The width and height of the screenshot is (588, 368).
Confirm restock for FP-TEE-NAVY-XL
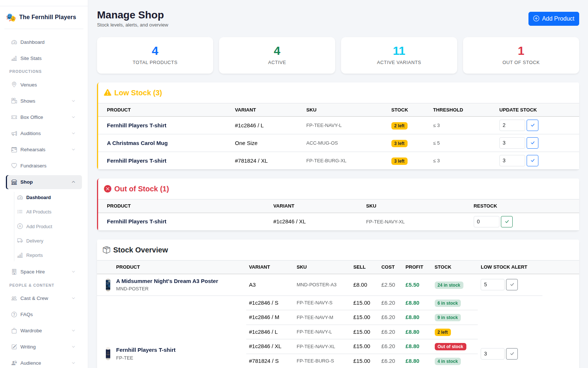coord(507,222)
